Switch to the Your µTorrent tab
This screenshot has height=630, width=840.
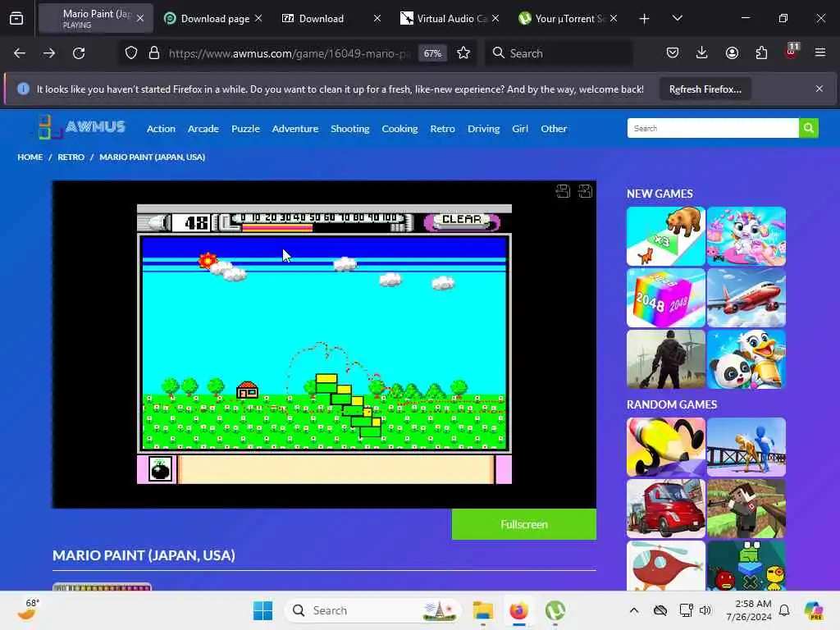point(567,19)
